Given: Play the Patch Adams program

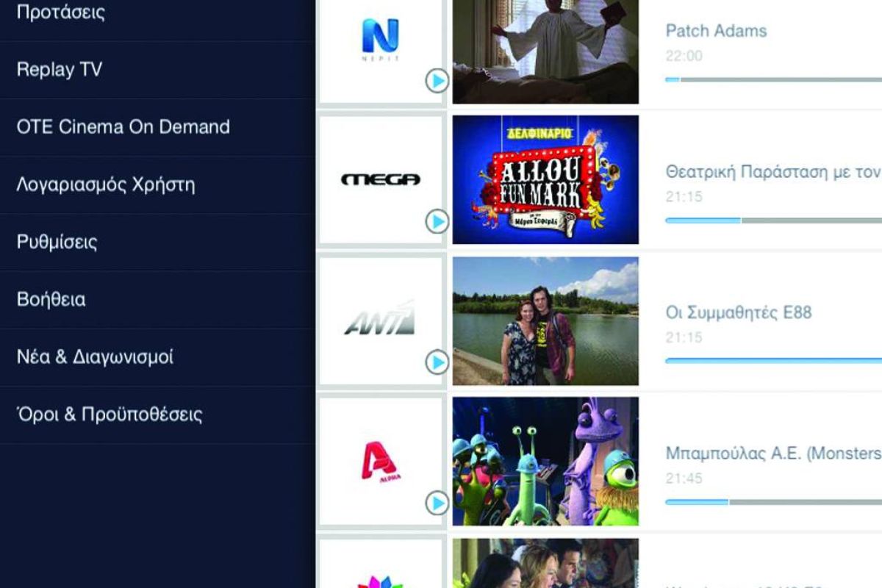Looking at the screenshot, I should tap(439, 80).
